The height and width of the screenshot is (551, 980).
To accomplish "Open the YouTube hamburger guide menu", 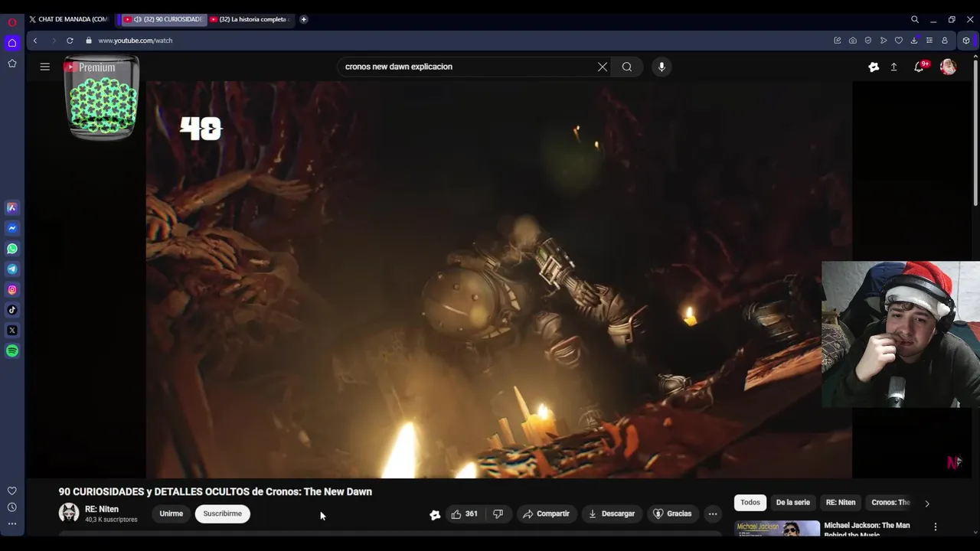I will click(x=45, y=67).
